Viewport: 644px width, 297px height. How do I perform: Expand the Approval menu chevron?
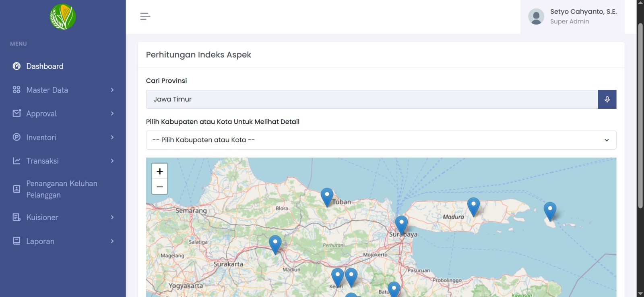click(x=112, y=114)
